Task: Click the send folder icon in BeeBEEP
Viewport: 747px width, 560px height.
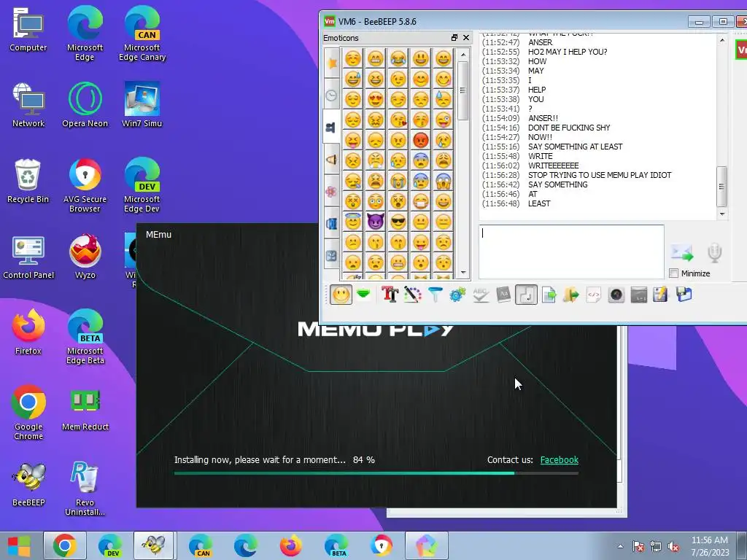Action: tap(570, 295)
